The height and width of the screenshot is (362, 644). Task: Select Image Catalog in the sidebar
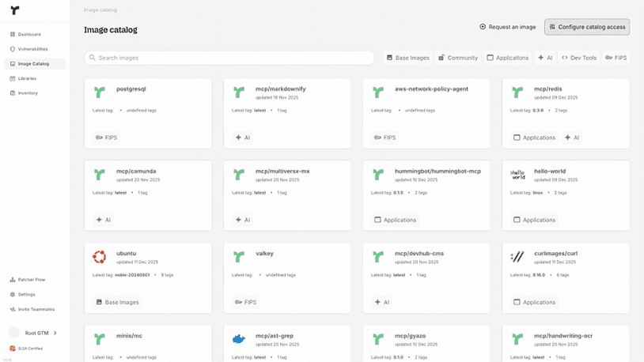(x=35, y=64)
